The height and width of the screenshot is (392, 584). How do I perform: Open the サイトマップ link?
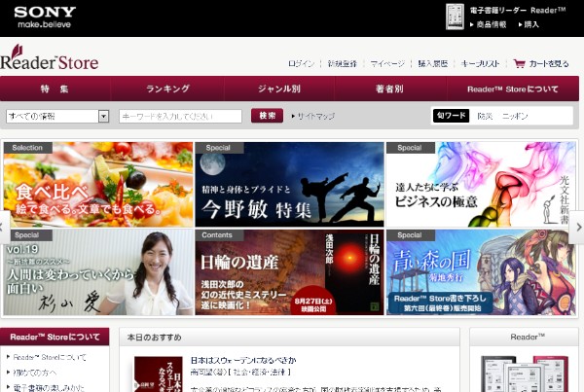click(x=313, y=116)
